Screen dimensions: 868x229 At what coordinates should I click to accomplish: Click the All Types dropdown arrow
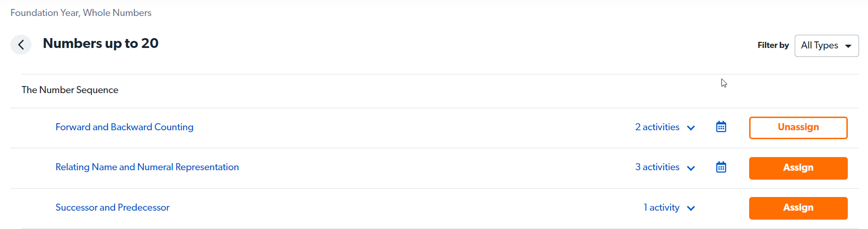pyautogui.click(x=848, y=46)
